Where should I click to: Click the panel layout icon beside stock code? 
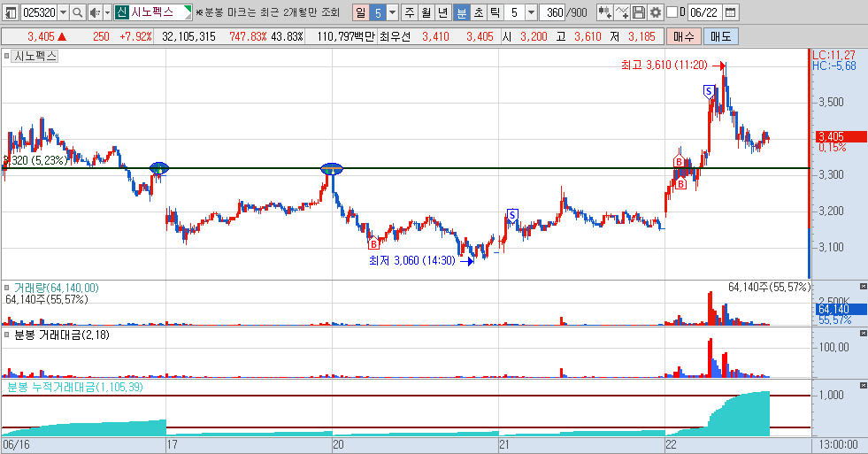coord(11,12)
